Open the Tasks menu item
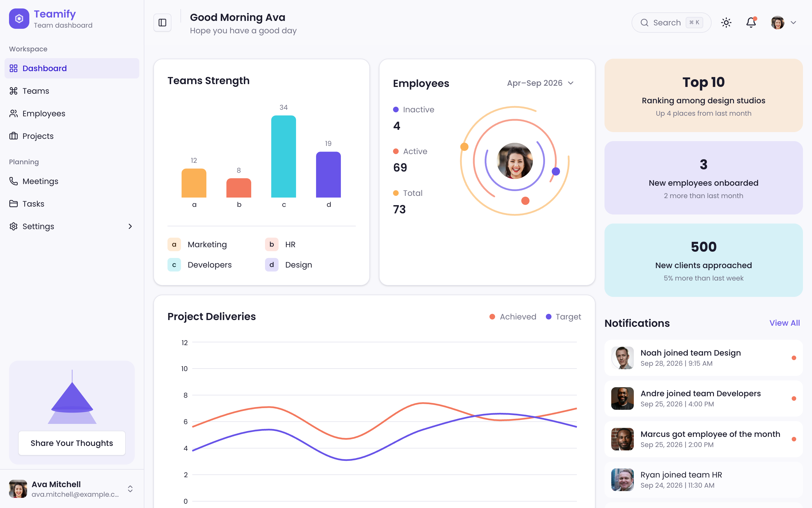The width and height of the screenshot is (812, 508). [72, 203]
